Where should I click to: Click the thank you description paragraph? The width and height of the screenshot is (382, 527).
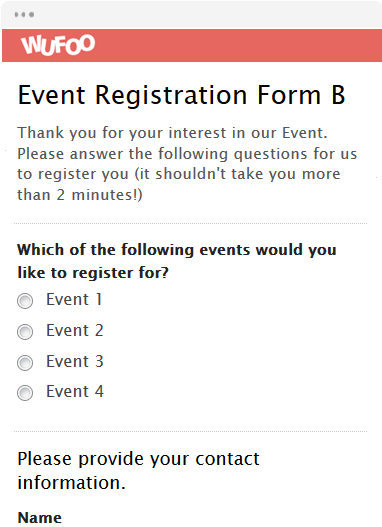tap(187, 164)
